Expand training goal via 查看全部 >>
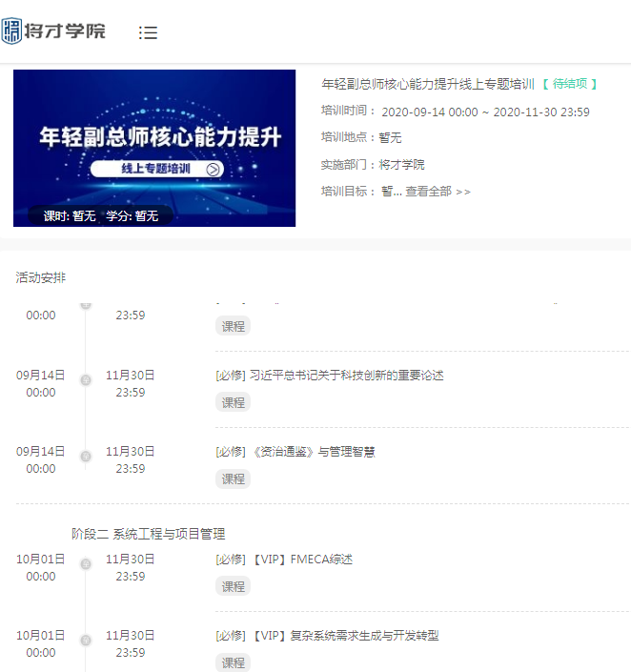Image resolution: width=631 pixels, height=672 pixels. click(438, 192)
